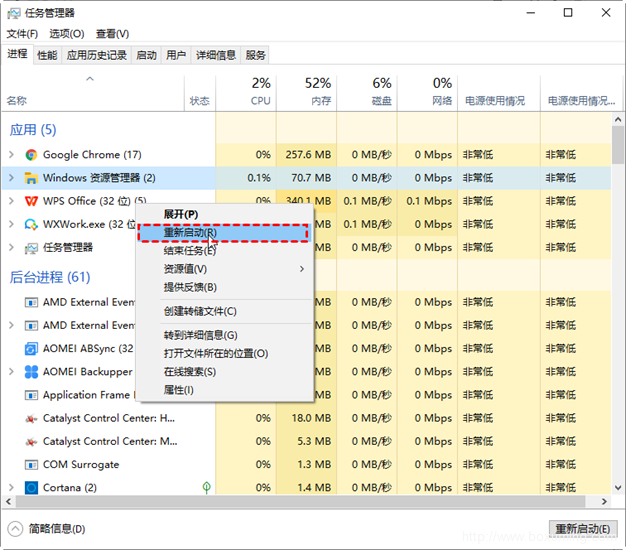
Task: Select 打开文件所在的位置(O) menu item
Action: [224, 354]
